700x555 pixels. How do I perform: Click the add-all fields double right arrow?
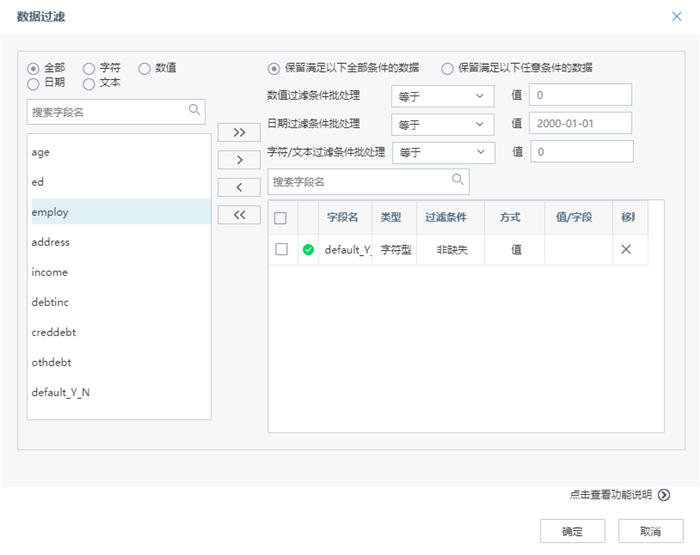(239, 133)
